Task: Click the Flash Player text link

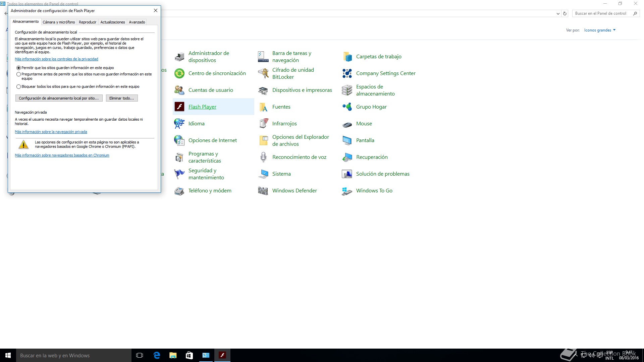Action: pos(202,107)
